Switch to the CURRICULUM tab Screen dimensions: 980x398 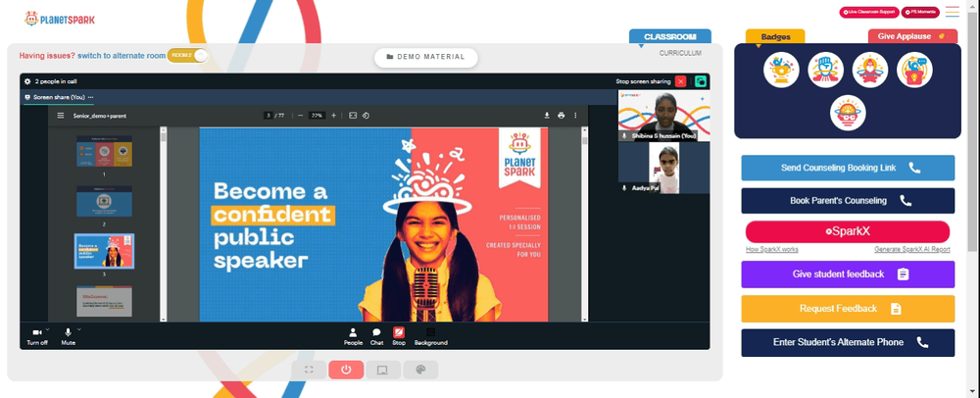(x=680, y=53)
